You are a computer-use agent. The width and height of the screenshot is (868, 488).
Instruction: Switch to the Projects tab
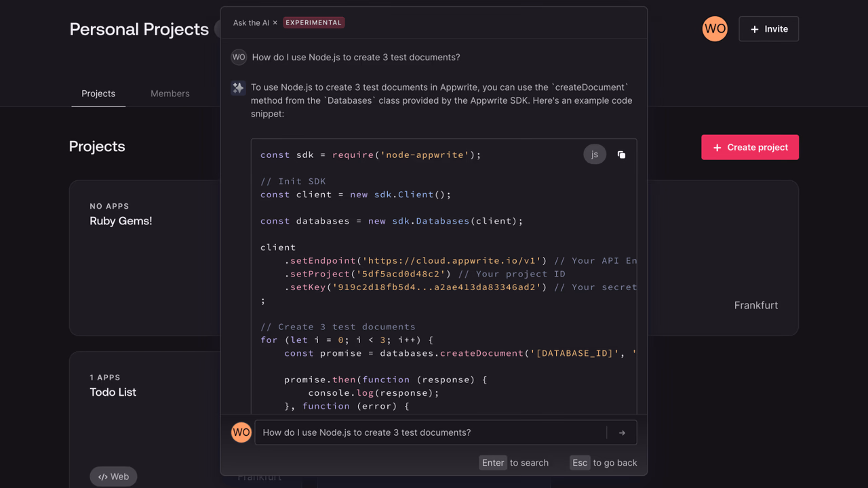click(x=98, y=94)
